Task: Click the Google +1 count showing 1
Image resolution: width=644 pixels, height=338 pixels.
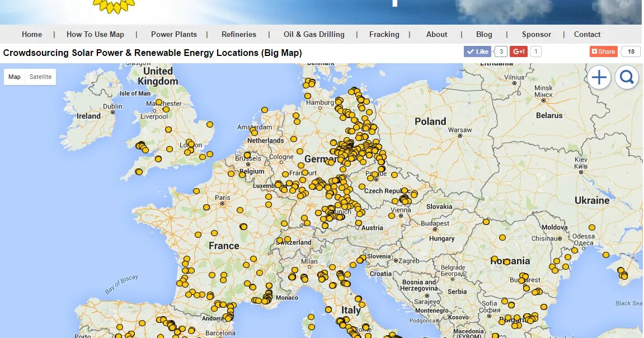Action: tap(535, 51)
